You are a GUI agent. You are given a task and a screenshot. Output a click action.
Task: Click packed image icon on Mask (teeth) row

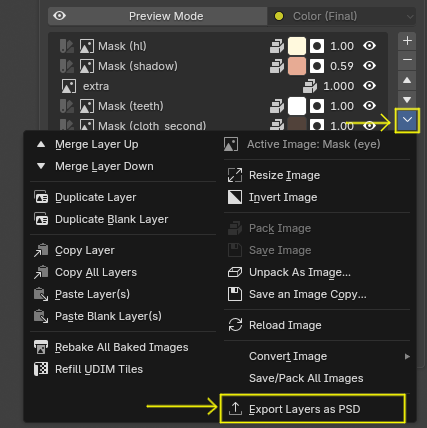click(277, 106)
